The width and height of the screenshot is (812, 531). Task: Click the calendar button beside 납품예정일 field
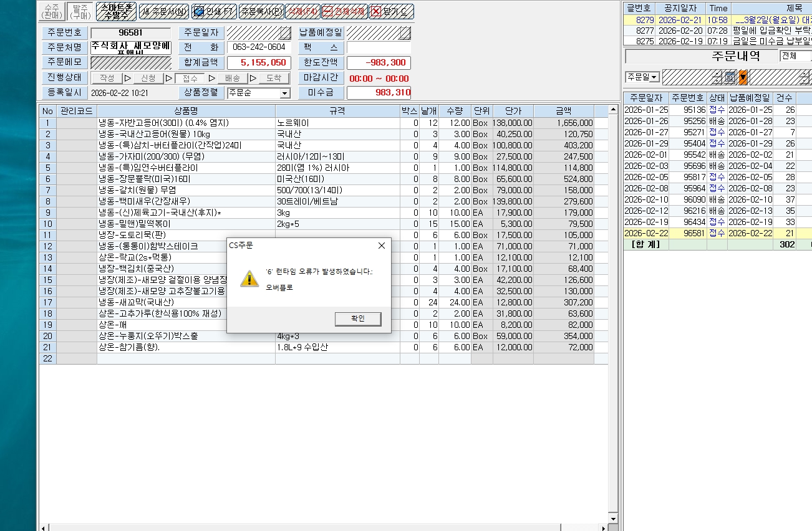(405, 32)
